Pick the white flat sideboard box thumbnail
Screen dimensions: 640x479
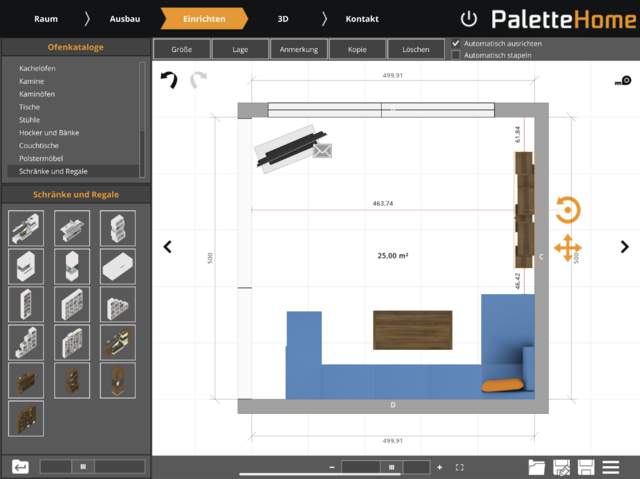point(118,266)
